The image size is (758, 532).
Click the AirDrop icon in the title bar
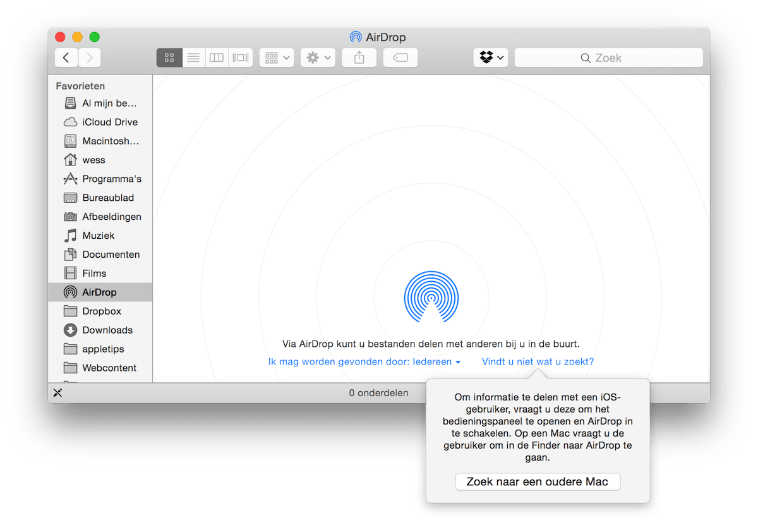(x=356, y=37)
